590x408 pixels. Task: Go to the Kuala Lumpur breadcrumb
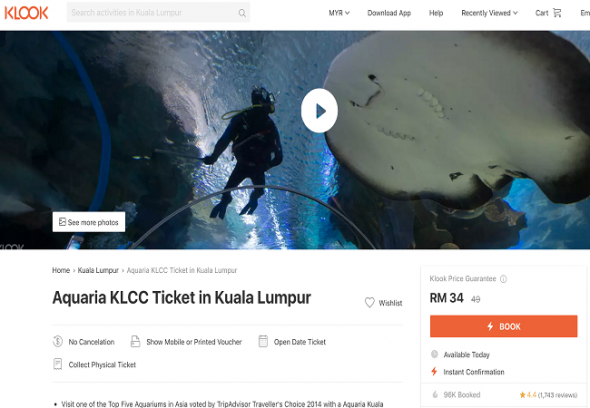[98, 270]
